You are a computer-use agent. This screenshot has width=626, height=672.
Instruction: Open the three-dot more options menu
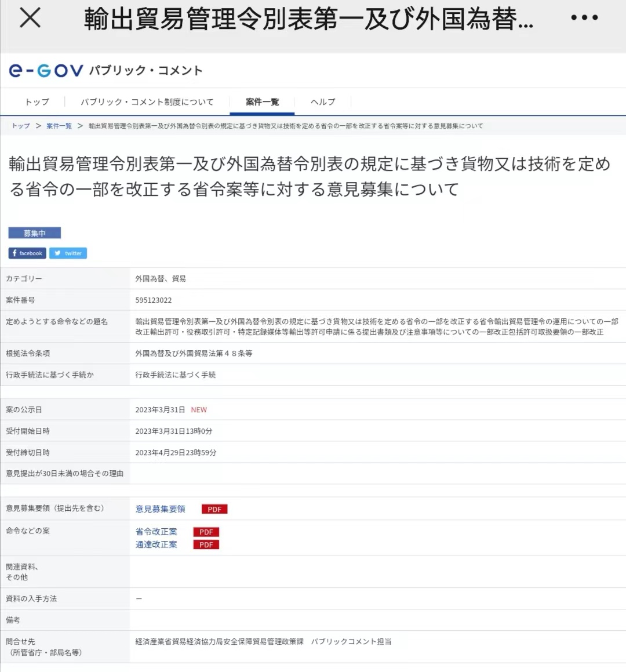(584, 18)
